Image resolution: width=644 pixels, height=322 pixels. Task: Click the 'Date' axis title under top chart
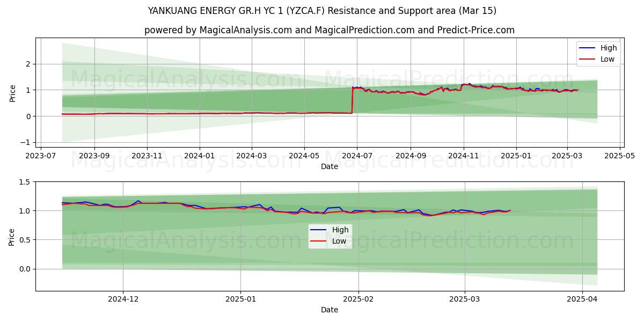330,167
